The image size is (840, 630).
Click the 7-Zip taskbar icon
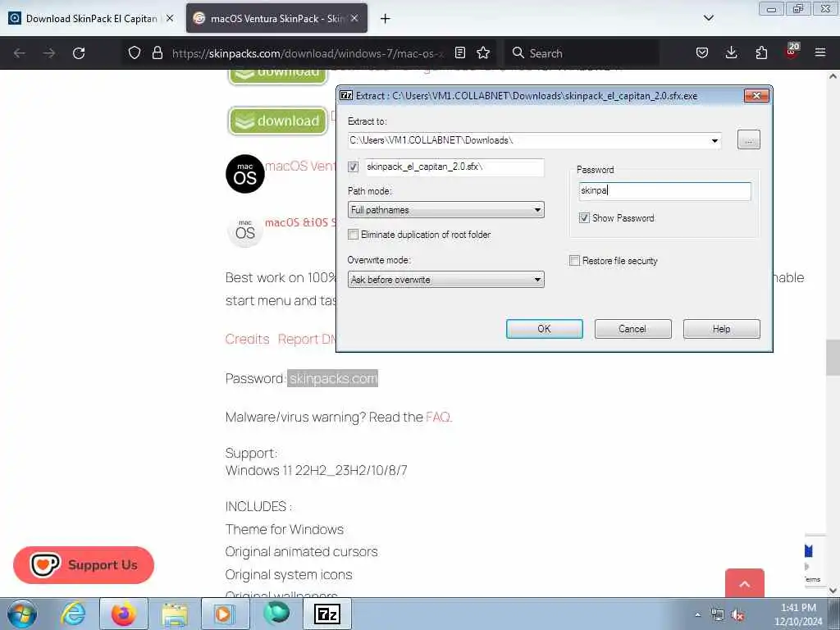[327, 614]
